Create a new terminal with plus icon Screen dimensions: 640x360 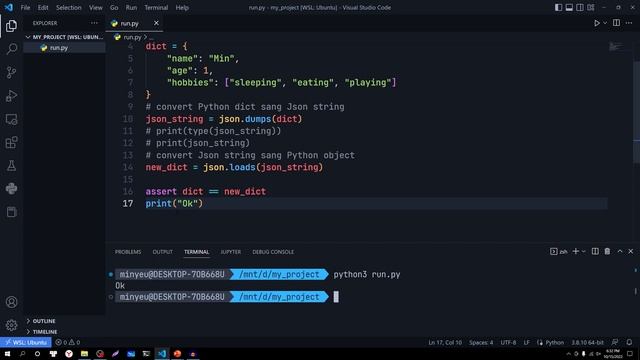576,251
